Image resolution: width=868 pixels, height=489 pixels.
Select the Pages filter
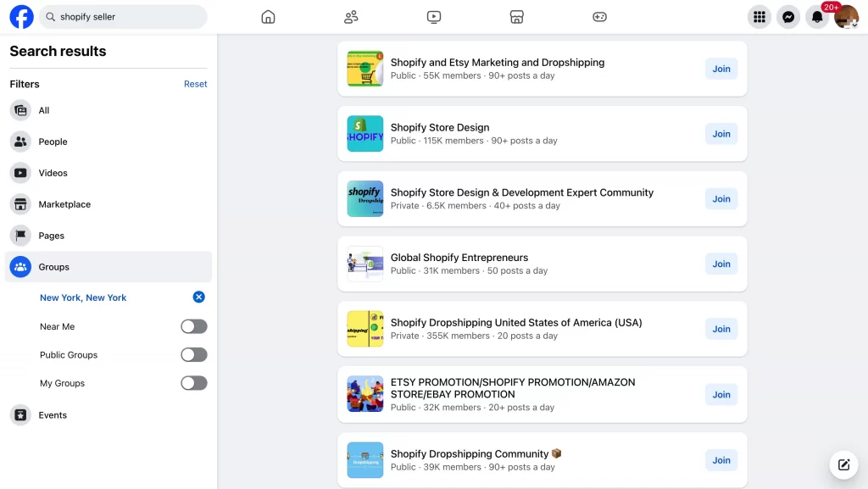click(x=108, y=236)
